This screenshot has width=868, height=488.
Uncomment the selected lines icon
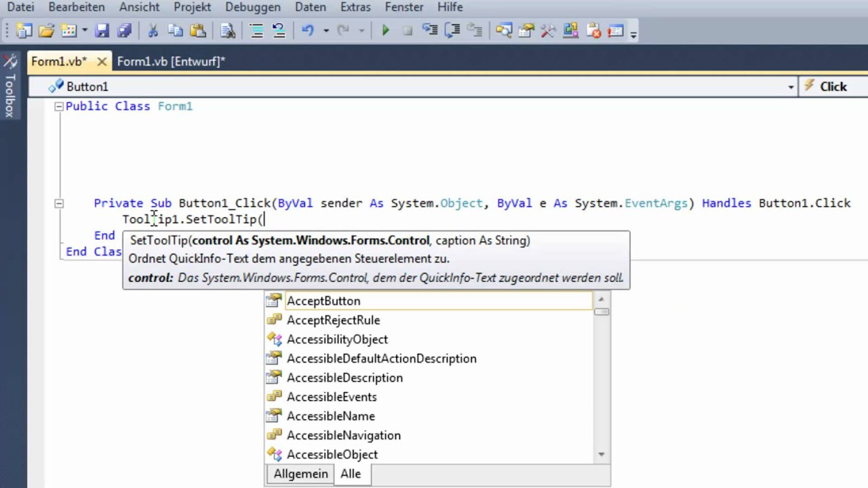point(278,30)
